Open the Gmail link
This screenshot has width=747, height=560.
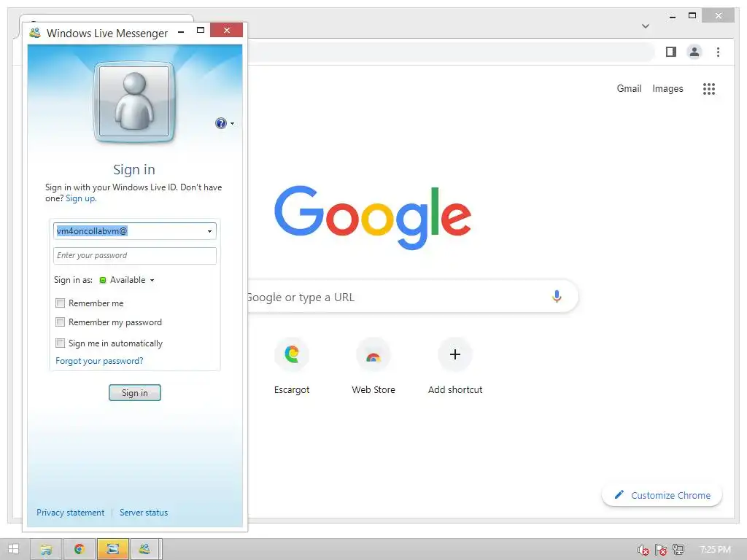(629, 88)
